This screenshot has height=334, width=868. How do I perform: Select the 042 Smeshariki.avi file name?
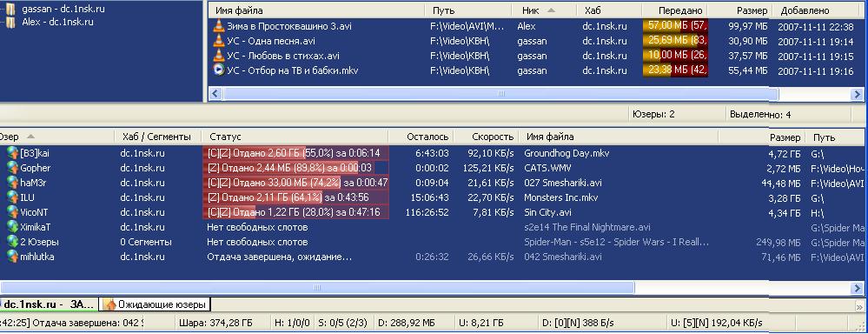point(562,257)
